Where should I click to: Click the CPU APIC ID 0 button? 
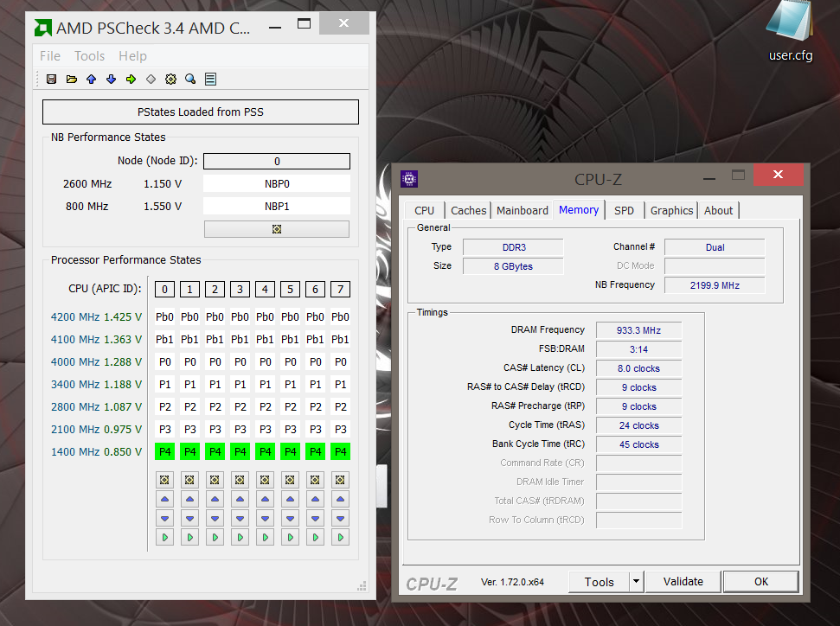coord(164,289)
